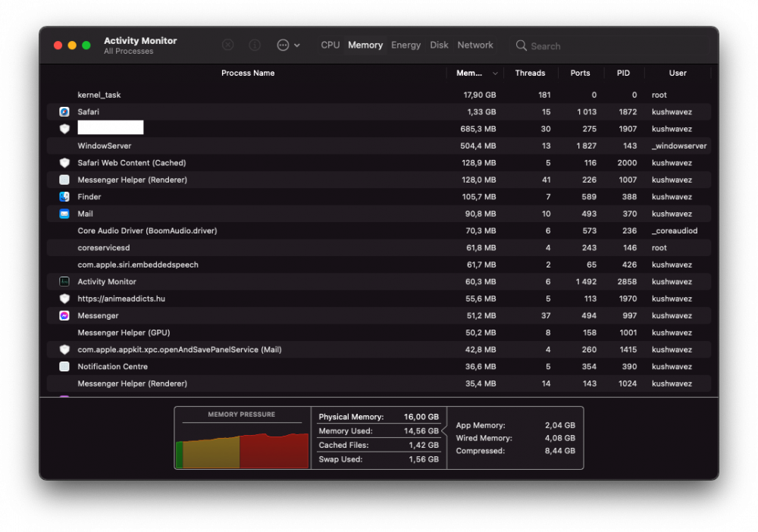Switch to the CPU tab
The image size is (758, 532).
click(x=330, y=45)
